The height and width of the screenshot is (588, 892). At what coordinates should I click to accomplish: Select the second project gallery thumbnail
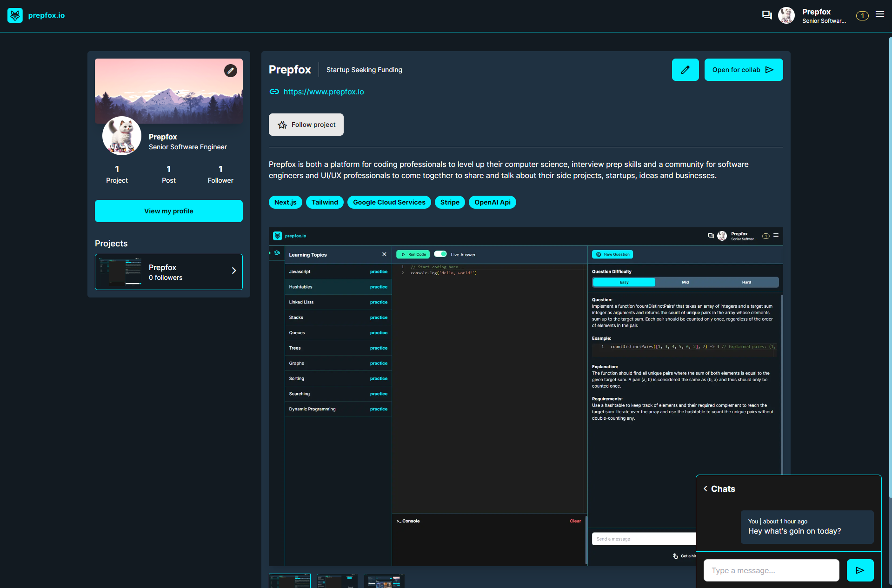click(337, 581)
